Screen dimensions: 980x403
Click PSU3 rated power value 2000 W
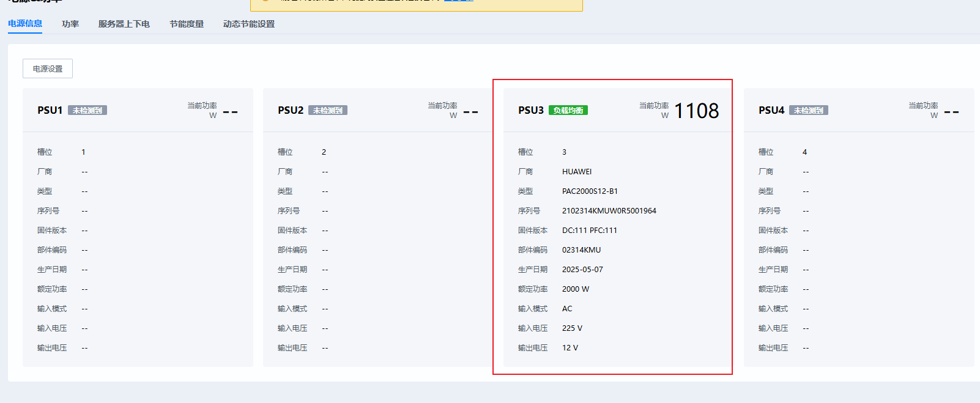tap(576, 289)
